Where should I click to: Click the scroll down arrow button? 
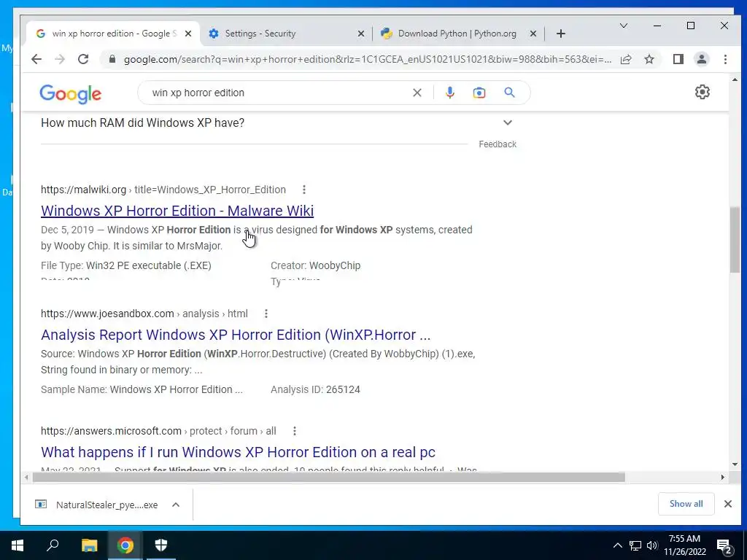(735, 464)
